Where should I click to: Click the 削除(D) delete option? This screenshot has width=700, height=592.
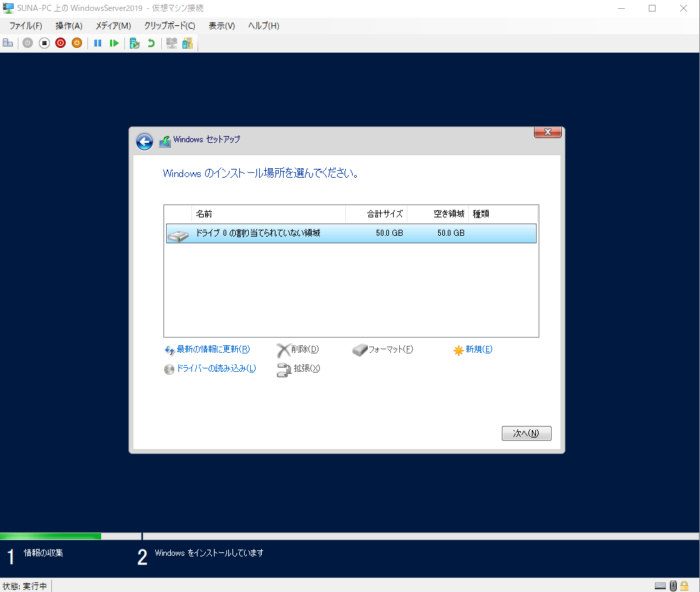pos(298,349)
